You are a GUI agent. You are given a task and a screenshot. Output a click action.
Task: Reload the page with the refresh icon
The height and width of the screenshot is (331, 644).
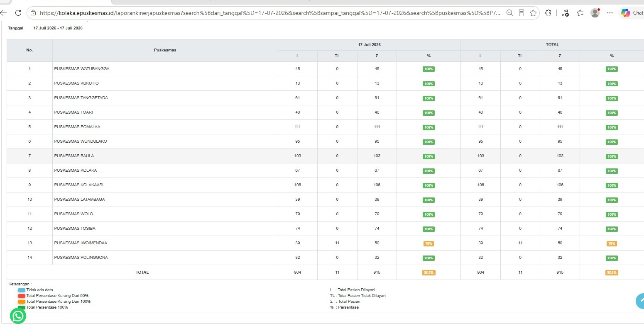[x=18, y=13]
